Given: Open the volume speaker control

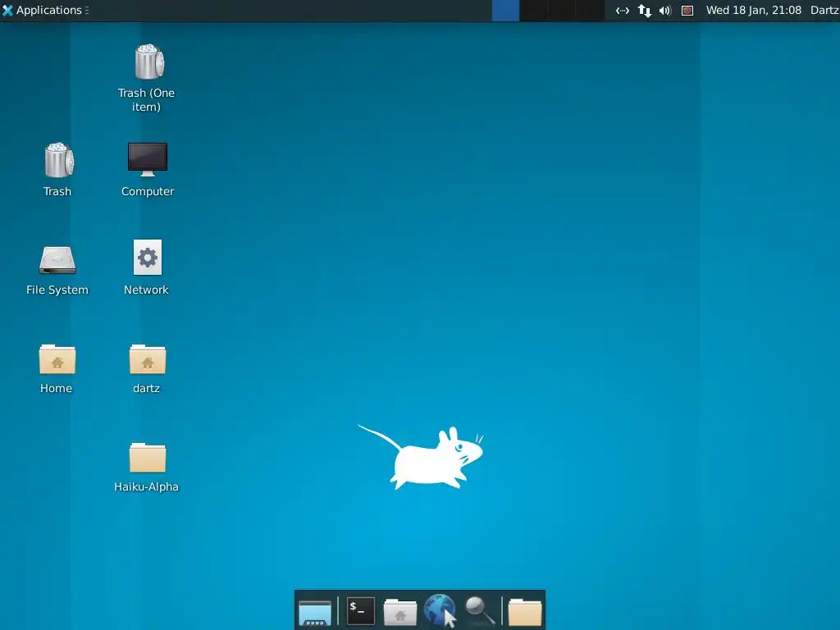Looking at the screenshot, I should [x=664, y=10].
